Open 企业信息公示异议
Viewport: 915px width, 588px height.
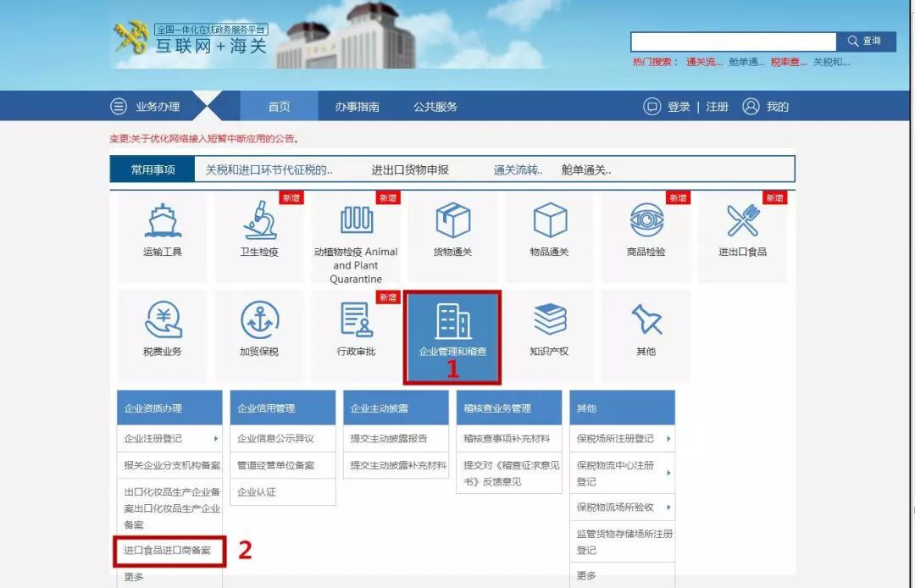(x=276, y=438)
